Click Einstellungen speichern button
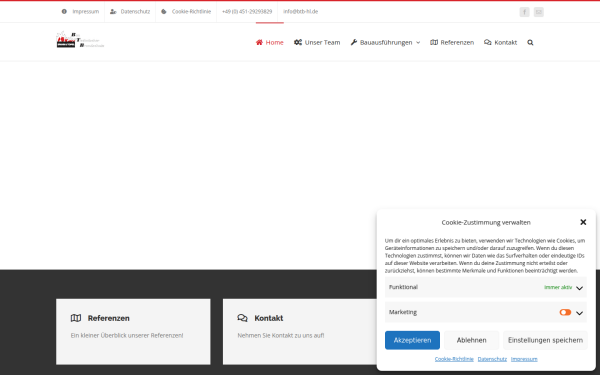 [545, 340]
